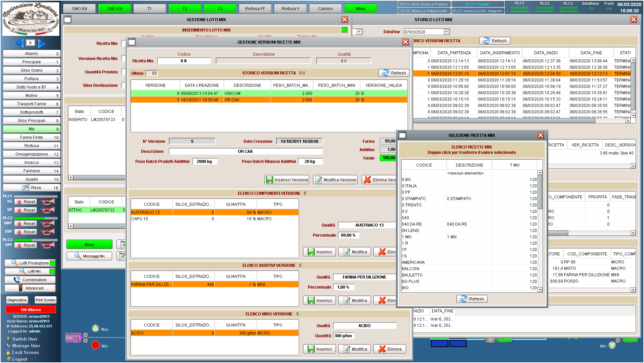Screen dimensions: 644x363
Task: Click the red 100 Allarmi indicator
Action: 30,309
